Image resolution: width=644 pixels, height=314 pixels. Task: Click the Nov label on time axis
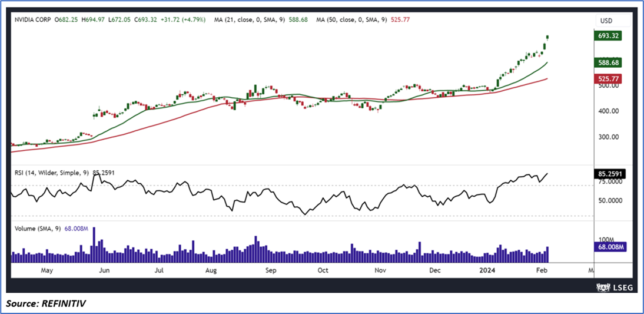(381, 271)
